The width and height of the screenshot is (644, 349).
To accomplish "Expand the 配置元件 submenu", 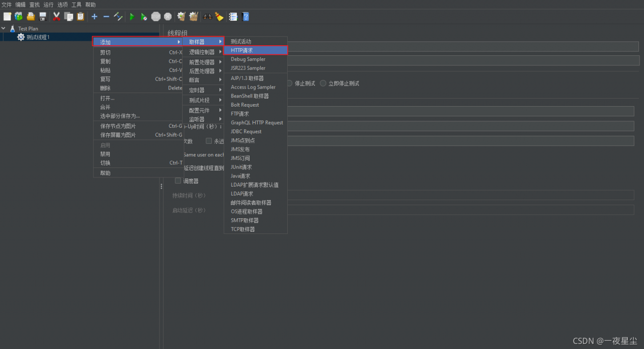I will pos(203,110).
